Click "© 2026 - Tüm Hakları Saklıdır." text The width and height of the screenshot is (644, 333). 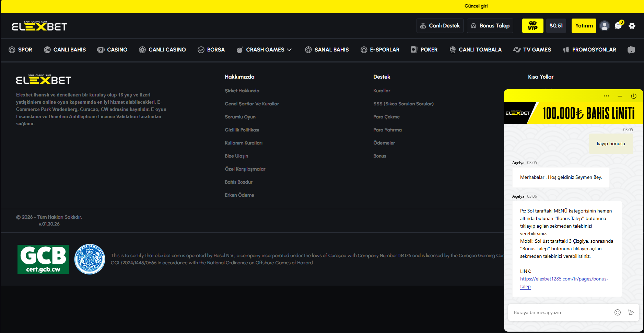(x=49, y=217)
